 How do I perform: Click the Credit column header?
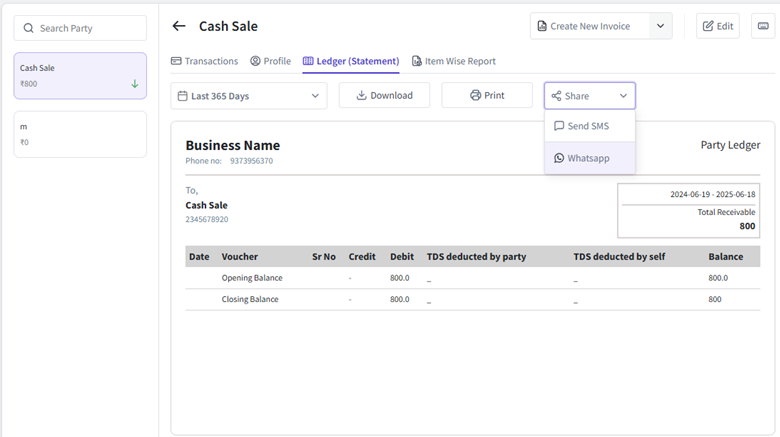[362, 257]
